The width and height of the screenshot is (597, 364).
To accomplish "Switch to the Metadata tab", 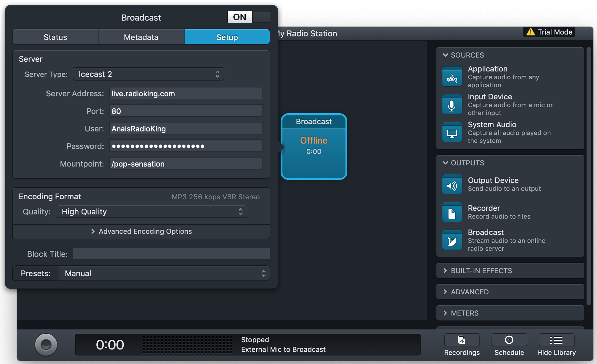I will [x=141, y=37].
